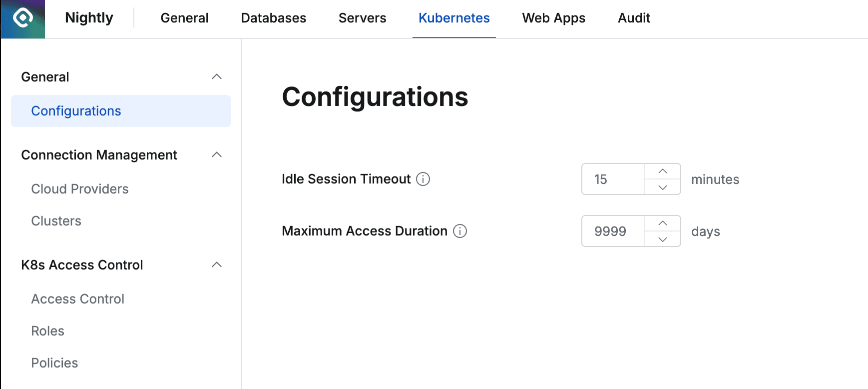This screenshot has height=389, width=868.
Task: Go to the Servers tab
Action: pos(362,18)
